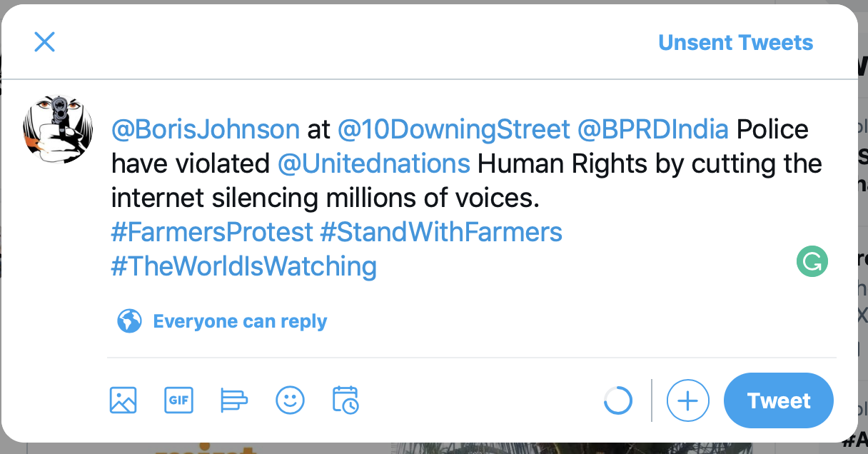Close the tweet composer dialog
The height and width of the screenshot is (454, 868).
[x=44, y=42]
